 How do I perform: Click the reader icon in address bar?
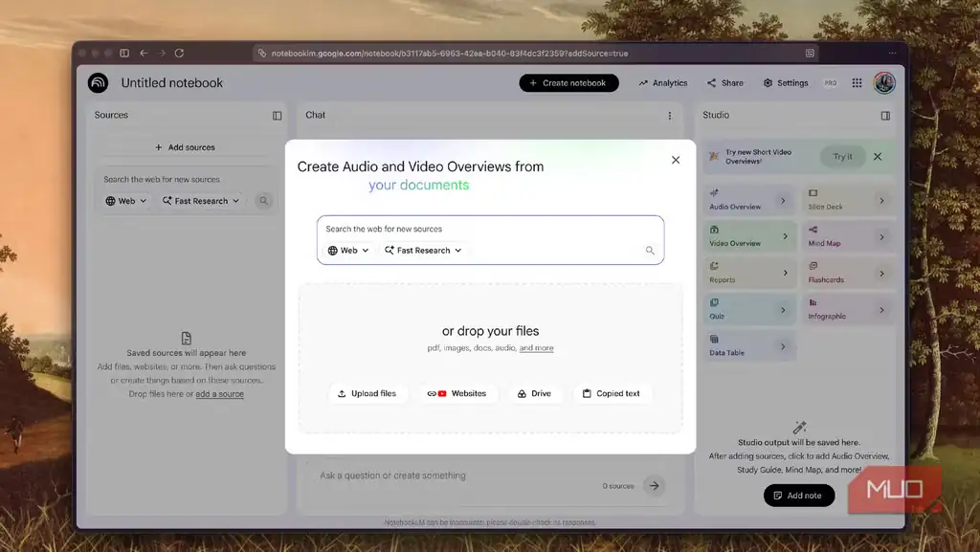click(810, 53)
